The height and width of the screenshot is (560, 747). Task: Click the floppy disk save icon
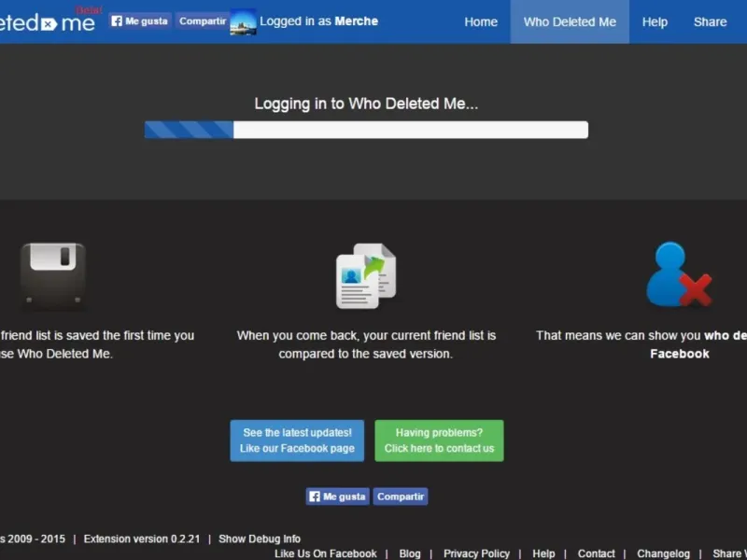[x=53, y=276]
